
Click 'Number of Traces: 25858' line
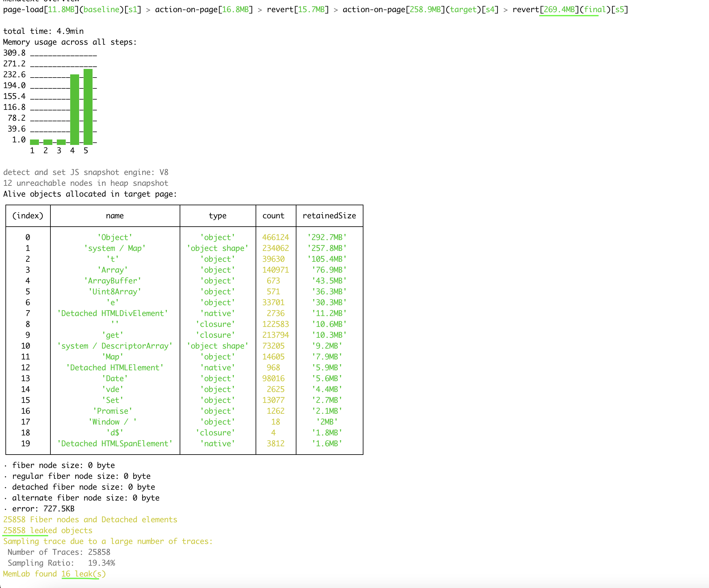[59, 552]
